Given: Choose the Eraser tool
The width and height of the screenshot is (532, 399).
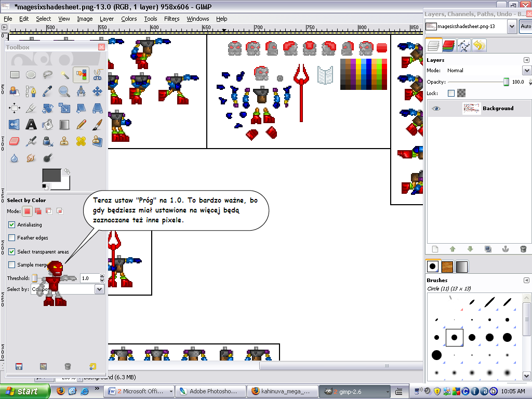Looking at the screenshot, I should 15,141.
